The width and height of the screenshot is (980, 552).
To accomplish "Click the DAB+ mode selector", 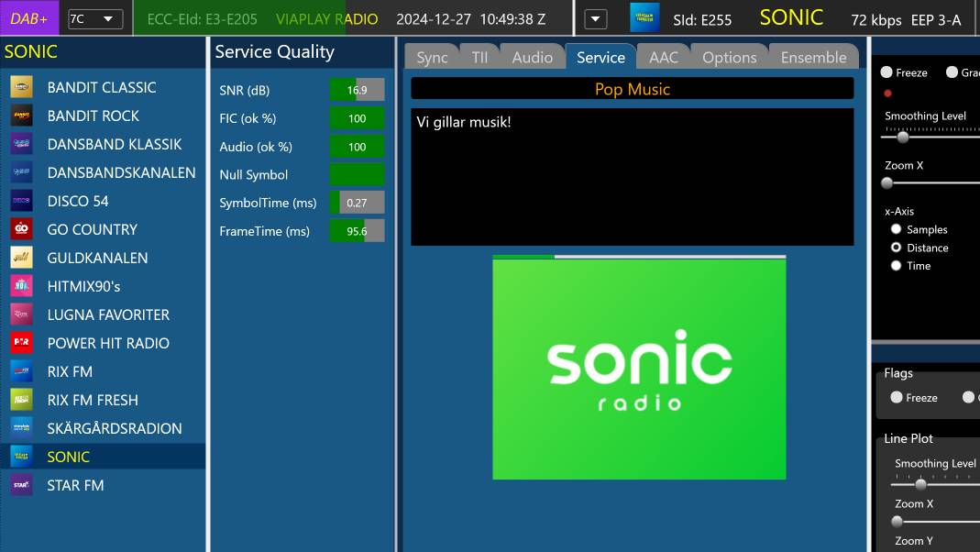I will coord(29,18).
